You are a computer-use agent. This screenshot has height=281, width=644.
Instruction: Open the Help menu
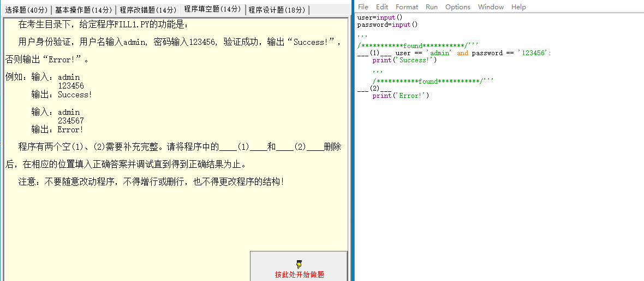518,7
